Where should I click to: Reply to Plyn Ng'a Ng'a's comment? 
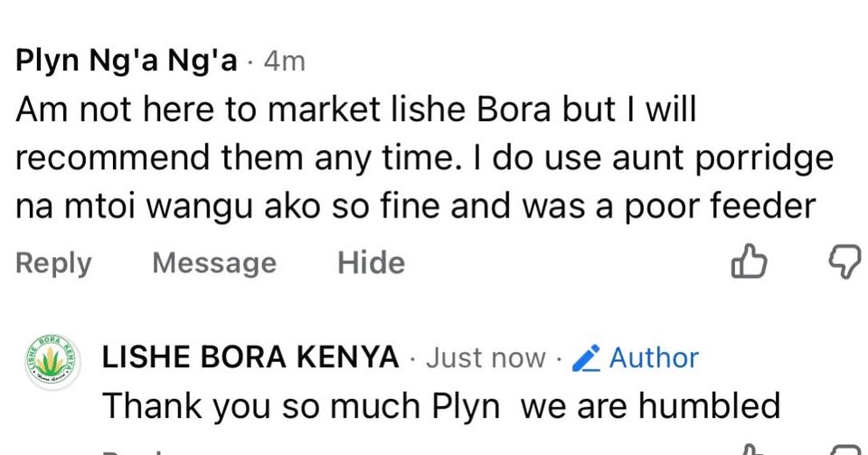coord(53,263)
